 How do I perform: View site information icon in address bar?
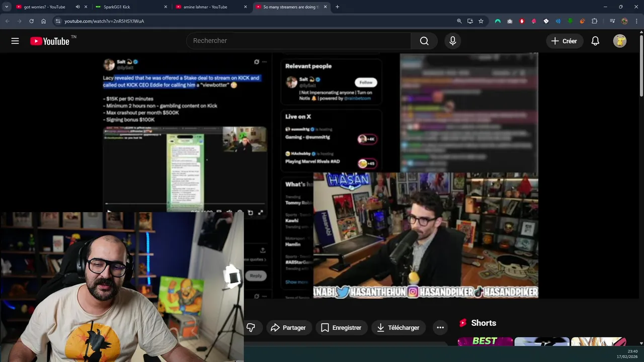pos(58,21)
